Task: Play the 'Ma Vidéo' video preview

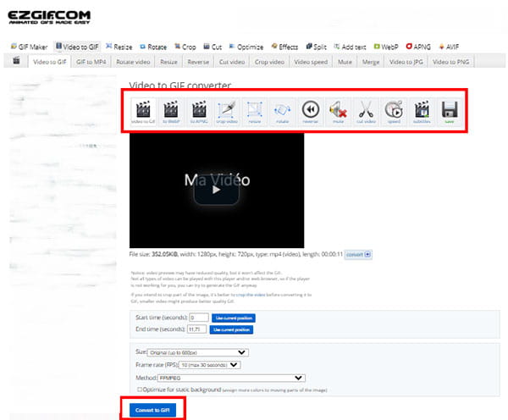Action: pyautogui.click(x=216, y=190)
